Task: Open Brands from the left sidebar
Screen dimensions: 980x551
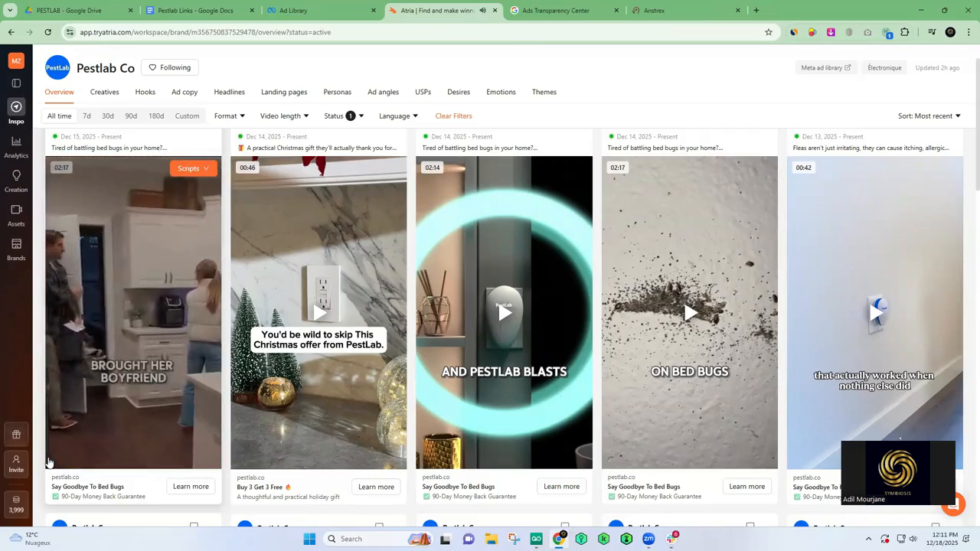Action: [16, 249]
